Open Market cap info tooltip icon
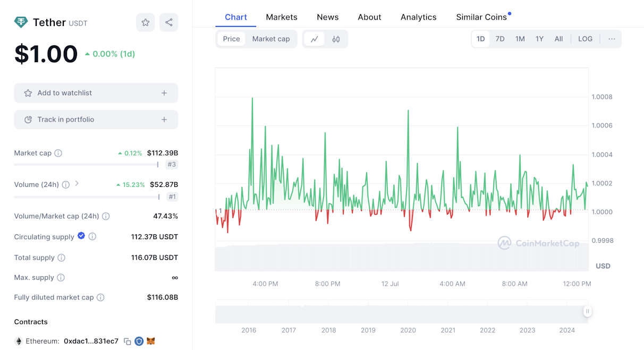The height and width of the screenshot is (350, 644). pyautogui.click(x=58, y=153)
